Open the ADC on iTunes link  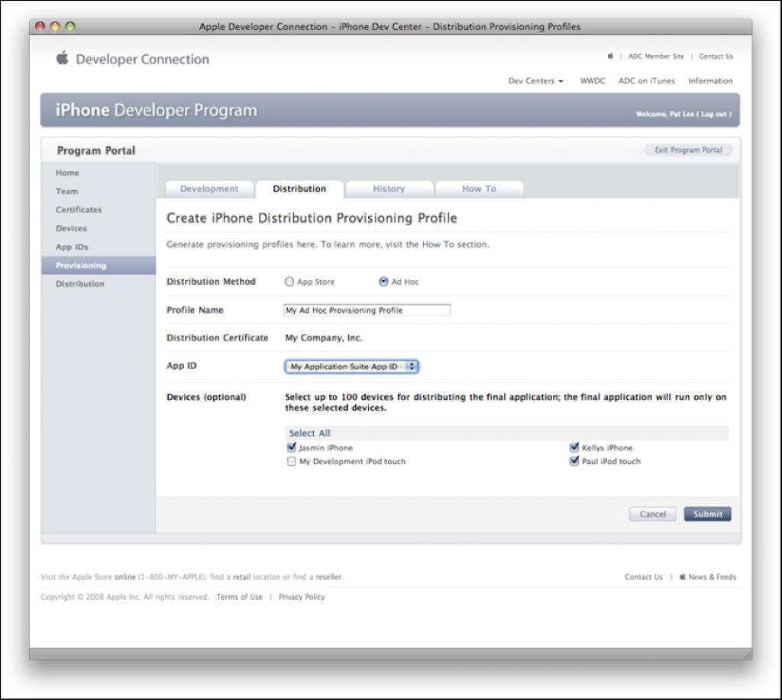646,81
